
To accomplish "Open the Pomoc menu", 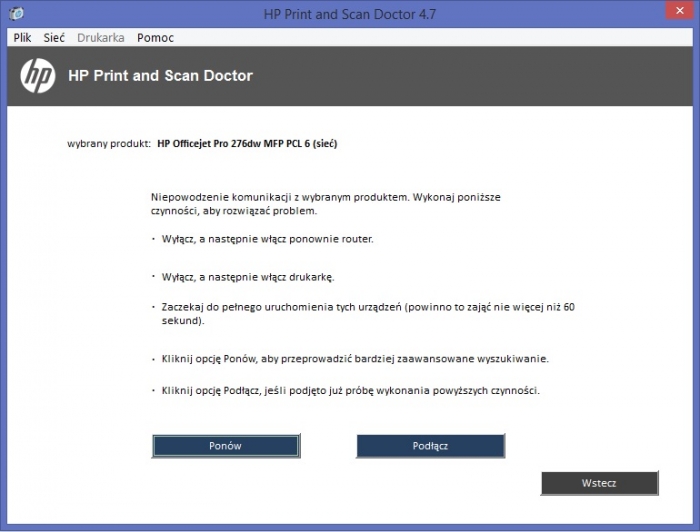I will [155, 38].
